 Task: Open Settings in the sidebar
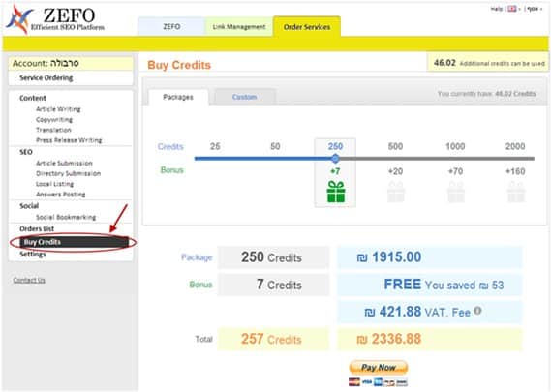click(33, 254)
